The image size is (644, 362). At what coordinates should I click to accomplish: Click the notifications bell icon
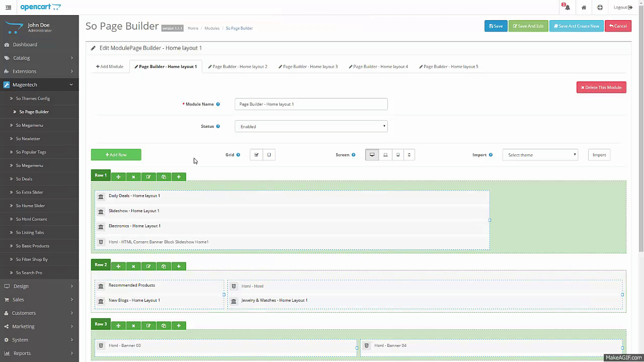click(x=567, y=8)
